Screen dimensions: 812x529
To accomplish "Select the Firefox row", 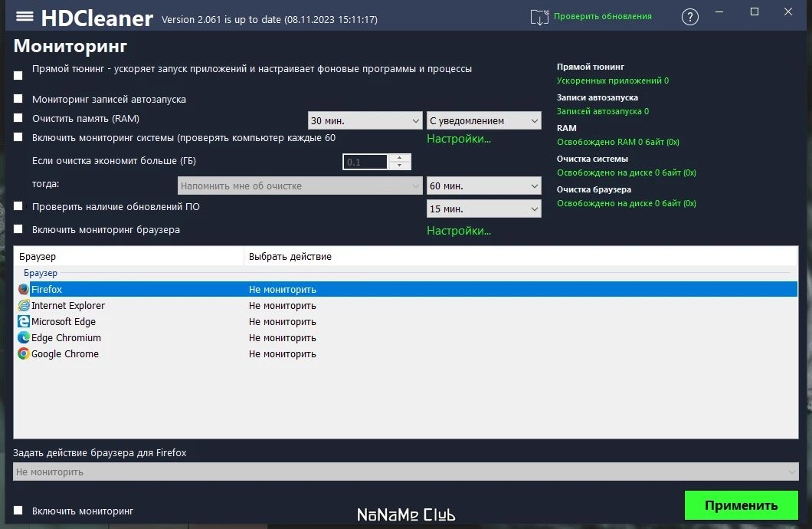I will [x=406, y=289].
